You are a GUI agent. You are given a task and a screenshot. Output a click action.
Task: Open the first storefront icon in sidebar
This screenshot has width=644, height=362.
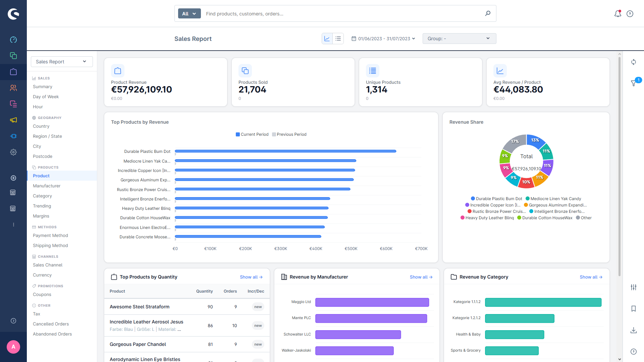13,192
